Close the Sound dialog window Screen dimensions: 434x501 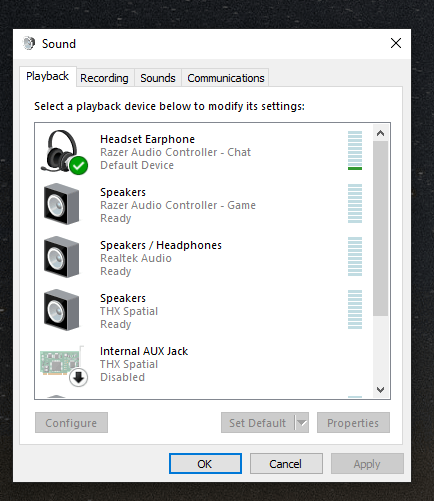(396, 43)
